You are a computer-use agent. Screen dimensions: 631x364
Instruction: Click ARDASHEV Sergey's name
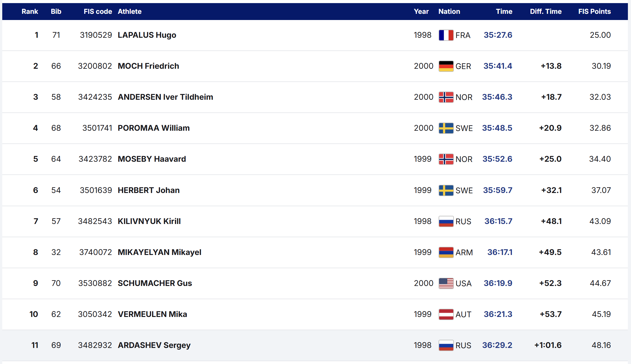154,345
